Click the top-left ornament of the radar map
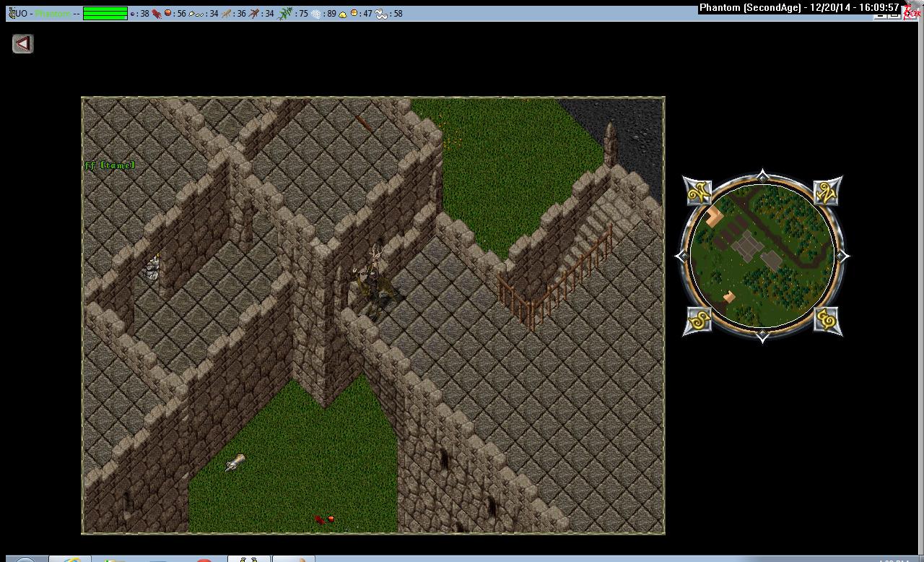This screenshot has width=924, height=562. [x=698, y=193]
